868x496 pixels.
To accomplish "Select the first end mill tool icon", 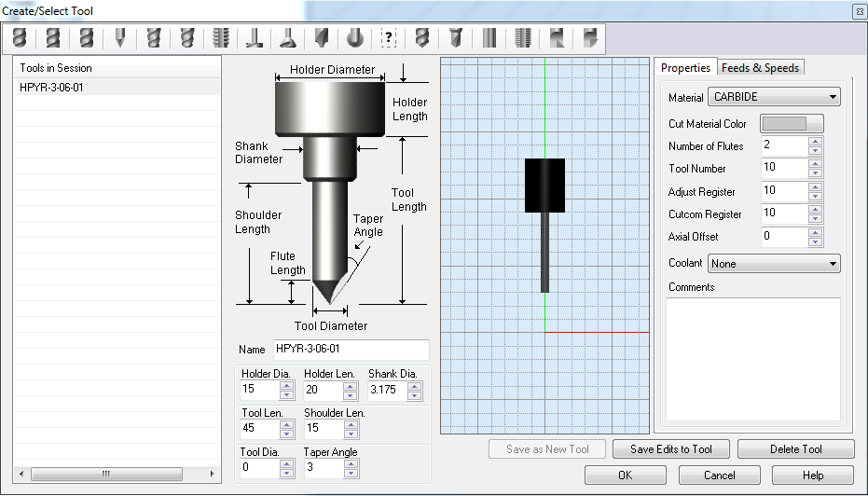I will pos(19,38).
